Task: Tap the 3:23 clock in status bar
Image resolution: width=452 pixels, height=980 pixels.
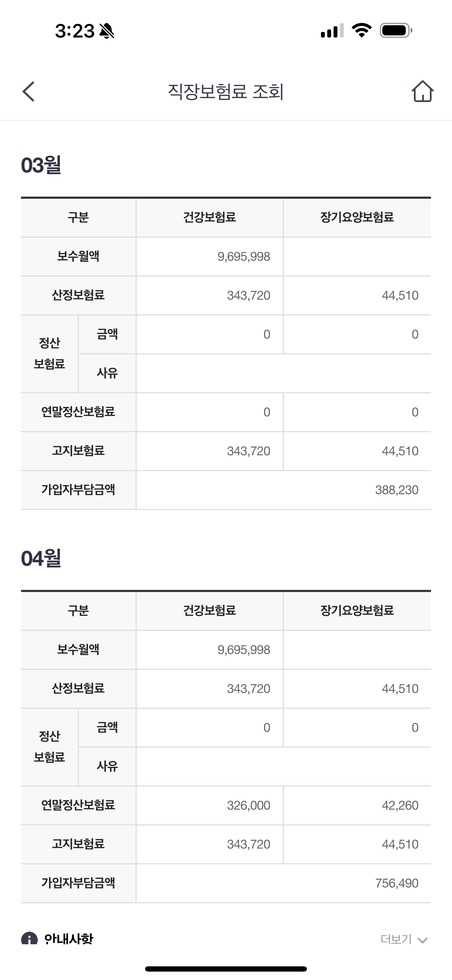Action: 75,31
